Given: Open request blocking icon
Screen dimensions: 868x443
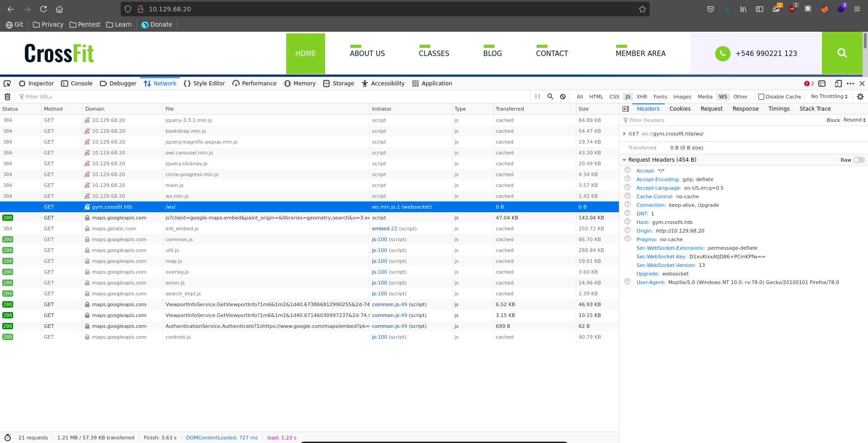Looking at the screenshot, I should click(x=563, y=97).
